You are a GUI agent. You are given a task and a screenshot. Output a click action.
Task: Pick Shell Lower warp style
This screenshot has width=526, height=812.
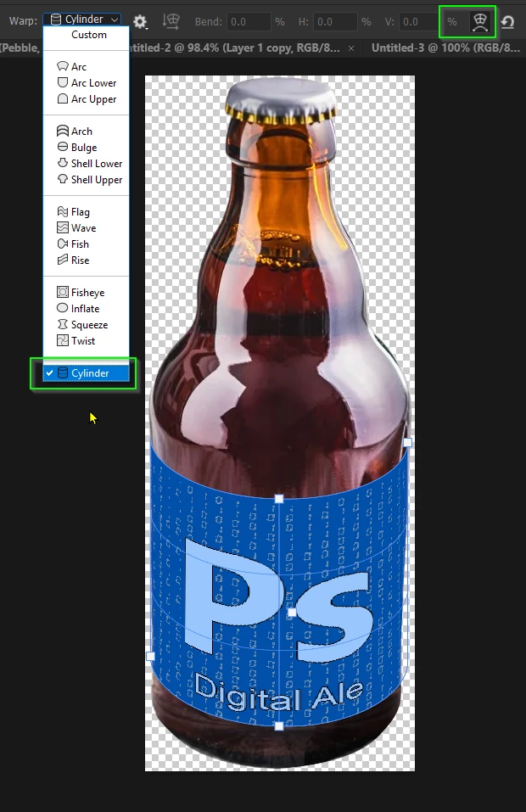pyautogui.click(x=86, y=163)
